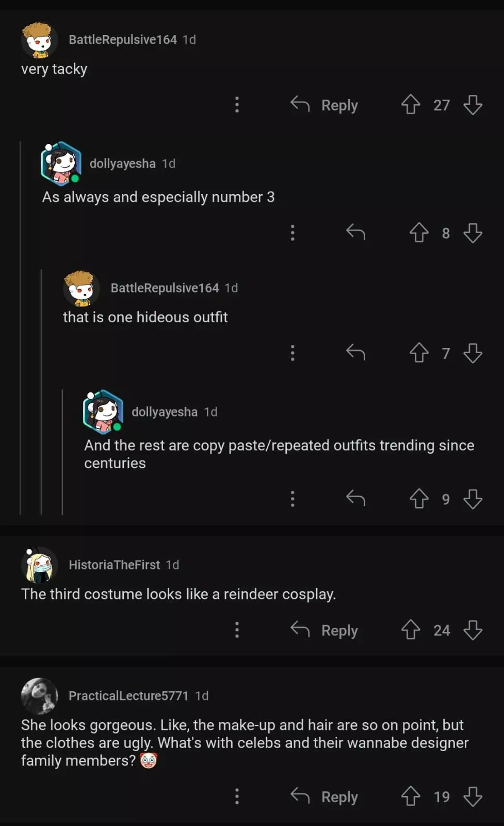Downvote PracticalLecture5771's comment
Image resolution: width=504 pixels, height=826 pixels.
coord(473,797)
